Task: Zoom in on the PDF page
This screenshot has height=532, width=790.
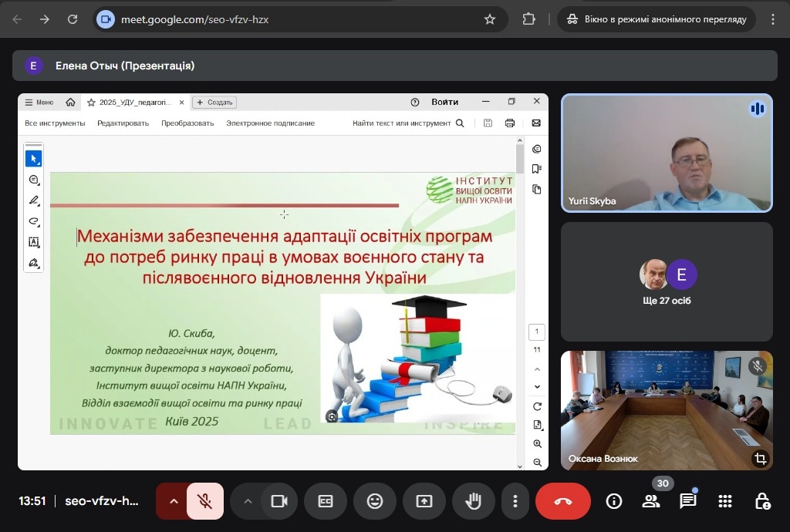Action: tap(537, 444)
